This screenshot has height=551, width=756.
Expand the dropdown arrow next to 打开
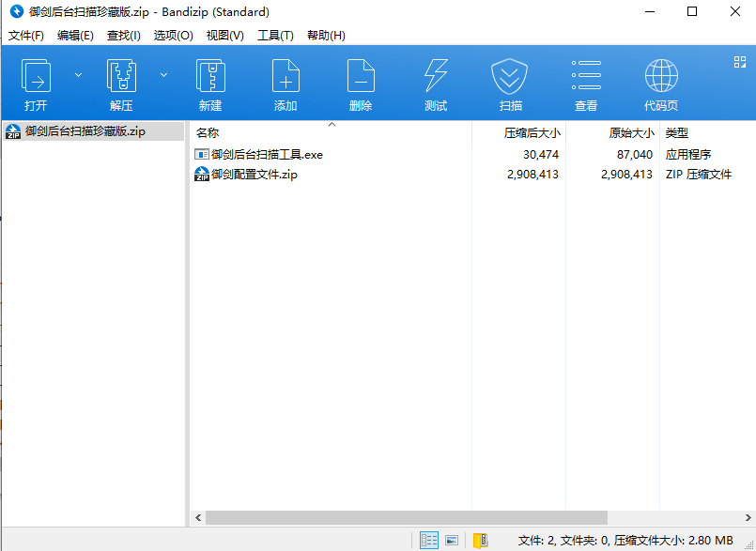(78, 75)
